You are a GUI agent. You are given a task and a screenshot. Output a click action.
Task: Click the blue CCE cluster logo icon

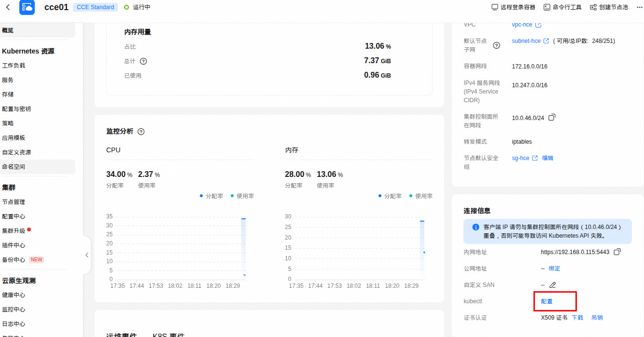point(27,7)
